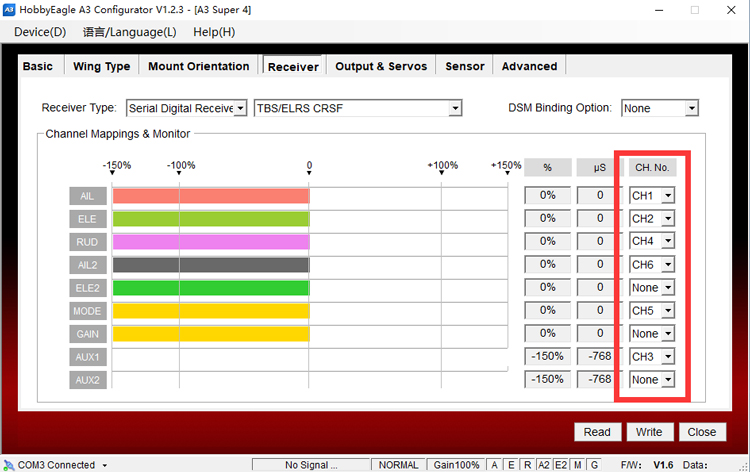Switch to the Wing Type tab

point(102,66)
